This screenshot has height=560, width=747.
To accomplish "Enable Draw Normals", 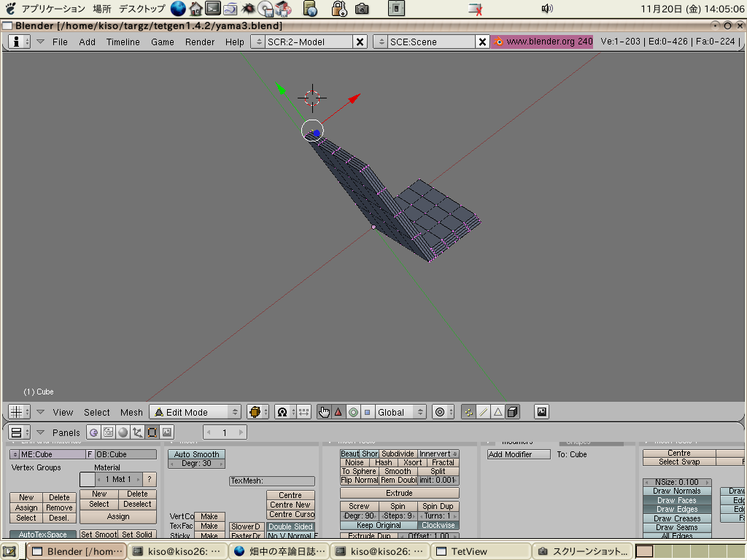I will tap(676, 491).
